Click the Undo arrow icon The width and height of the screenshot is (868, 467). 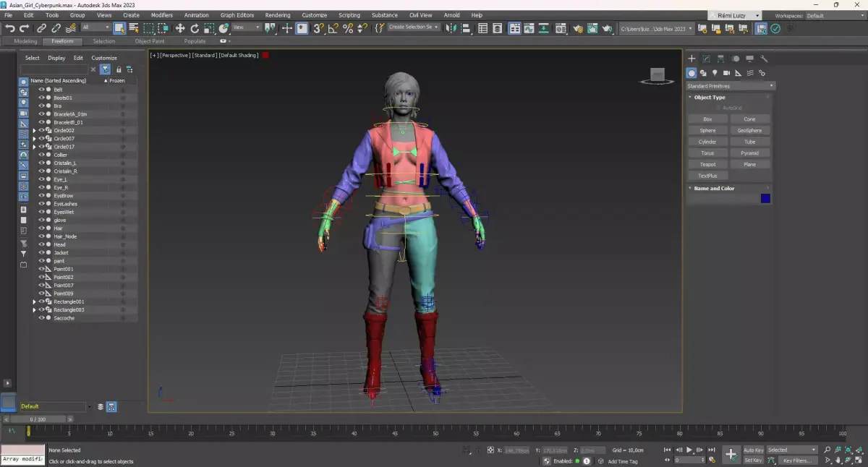(9, 28)
